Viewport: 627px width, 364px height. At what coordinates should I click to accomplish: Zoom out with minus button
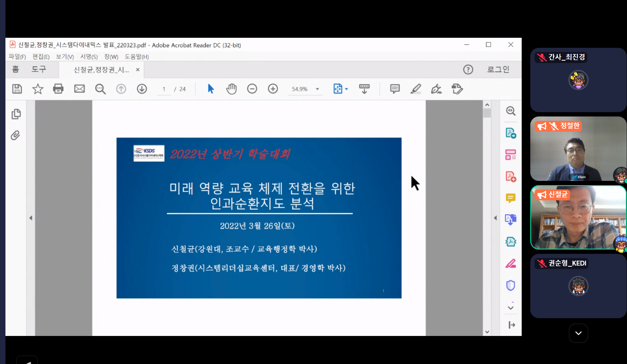[252, 89]
